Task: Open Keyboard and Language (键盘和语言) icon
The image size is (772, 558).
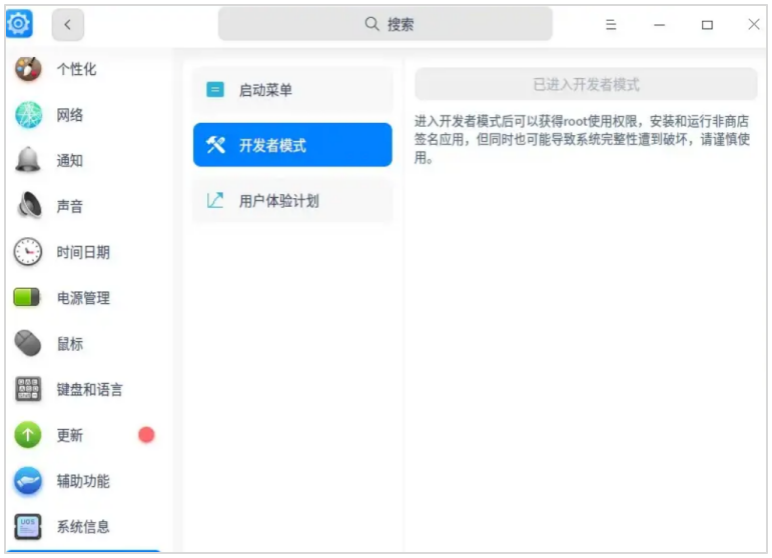Action: [x=28, y=390]
